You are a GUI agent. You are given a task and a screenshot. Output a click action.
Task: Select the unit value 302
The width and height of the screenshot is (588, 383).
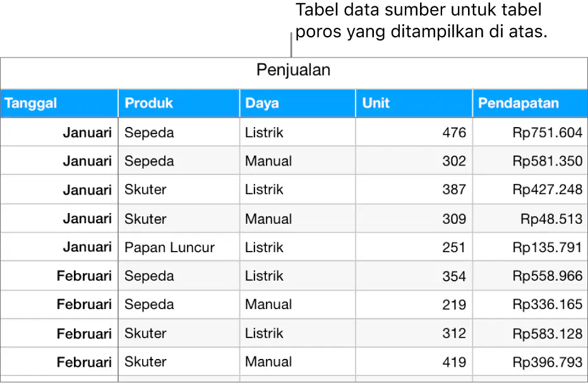point(414,161)
